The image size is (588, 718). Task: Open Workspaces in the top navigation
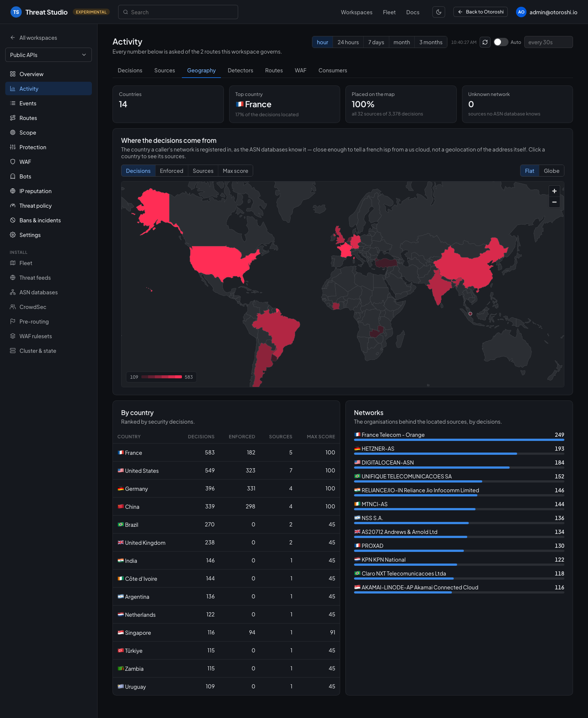[x=357, y=12]
